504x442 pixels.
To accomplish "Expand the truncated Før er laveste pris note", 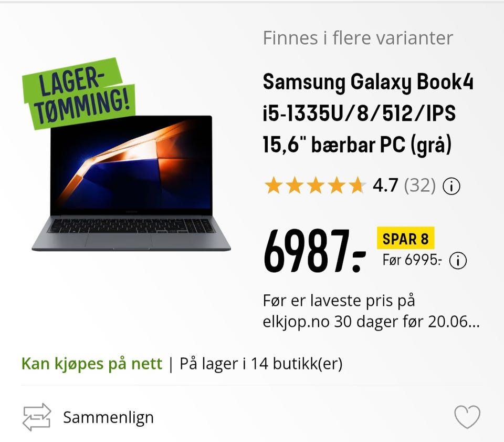I will pyautogui.click(x=371, y=311).
